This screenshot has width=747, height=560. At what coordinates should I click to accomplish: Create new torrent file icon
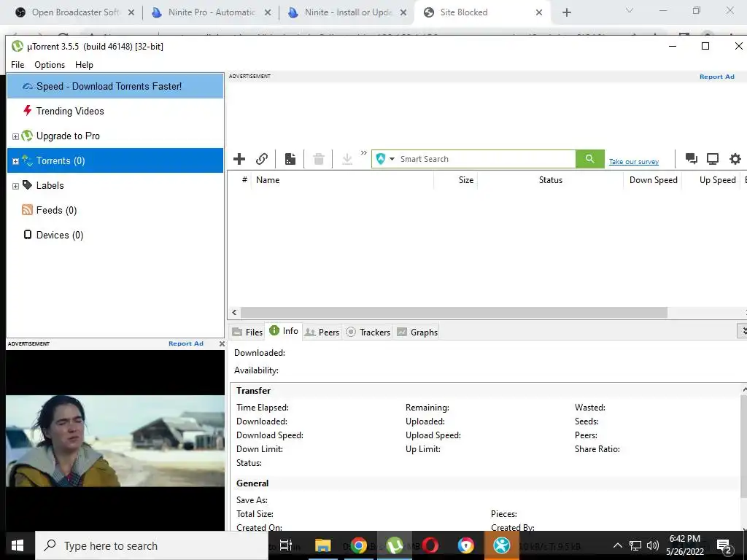point(290,158)
